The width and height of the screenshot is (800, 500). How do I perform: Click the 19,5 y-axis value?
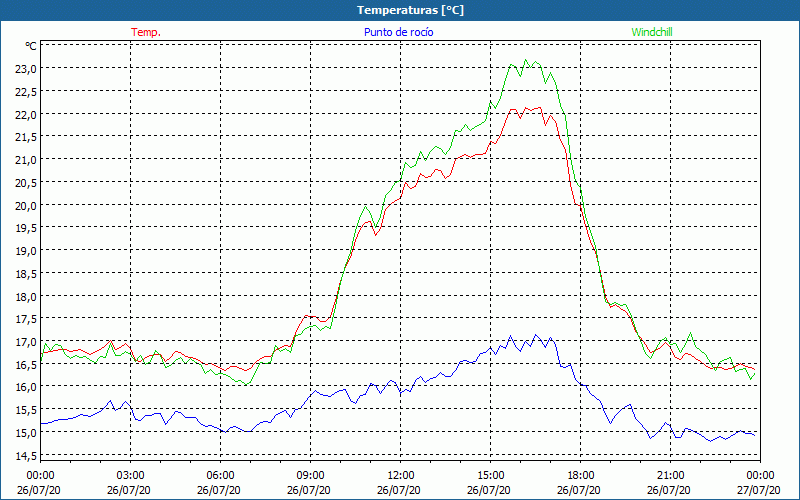click(26, 228)
